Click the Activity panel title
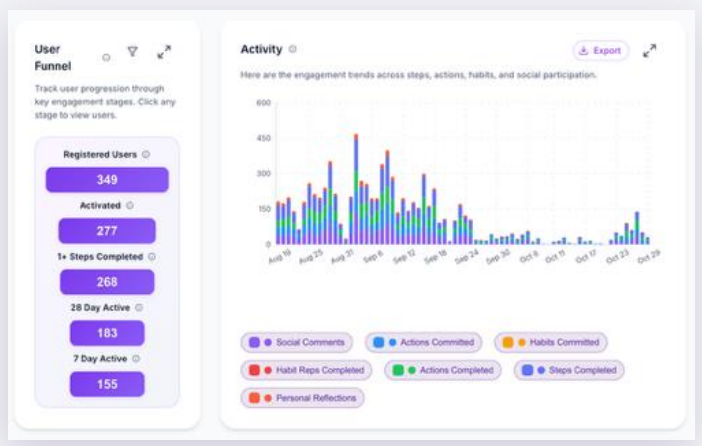Screen dimensions: 702x446 [x=261, y=49]
